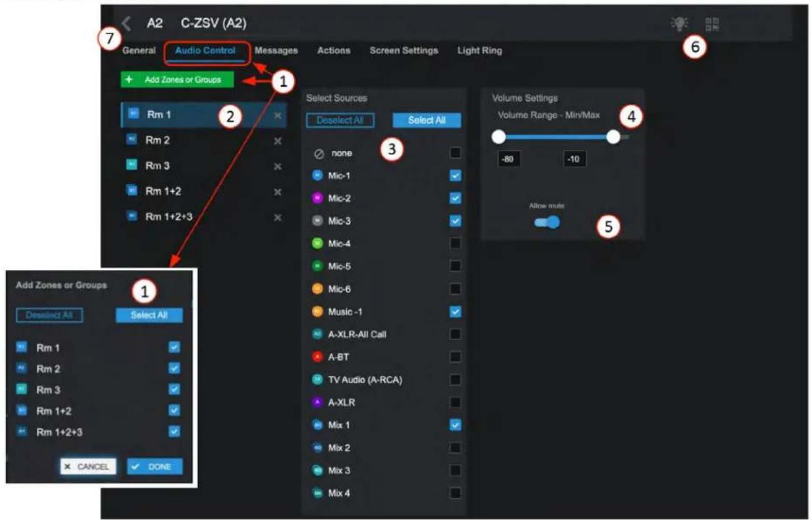Click Deselect All in Select Sources panel
The image size is (812, 520).
click(x=340, y=120)
